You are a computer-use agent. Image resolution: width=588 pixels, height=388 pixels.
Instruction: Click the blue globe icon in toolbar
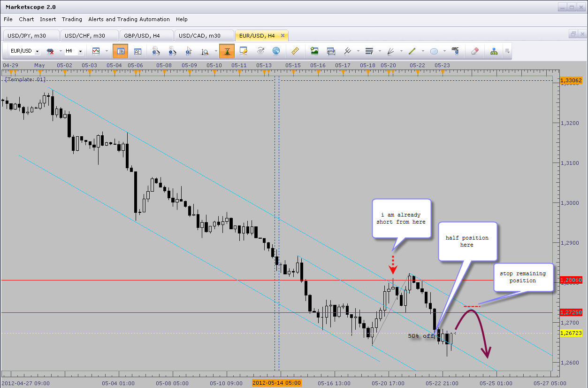276,51
